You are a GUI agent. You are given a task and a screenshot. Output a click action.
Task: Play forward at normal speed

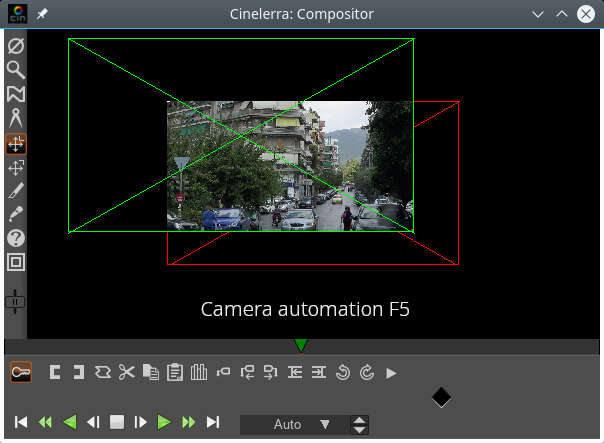click(x=165, y=423)
